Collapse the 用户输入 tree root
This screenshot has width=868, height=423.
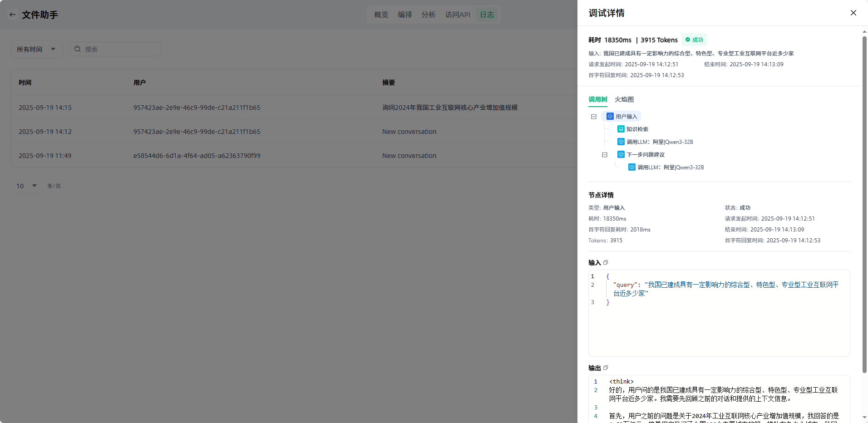tap(593, 117)
